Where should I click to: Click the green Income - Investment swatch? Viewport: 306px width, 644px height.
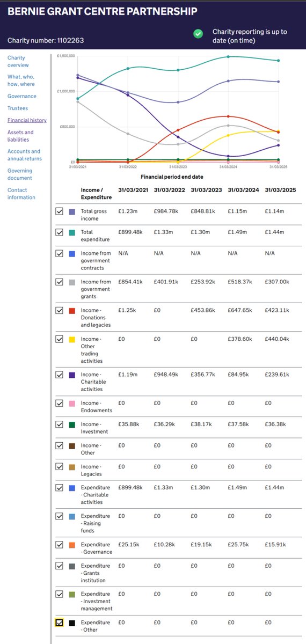(72, 425)
